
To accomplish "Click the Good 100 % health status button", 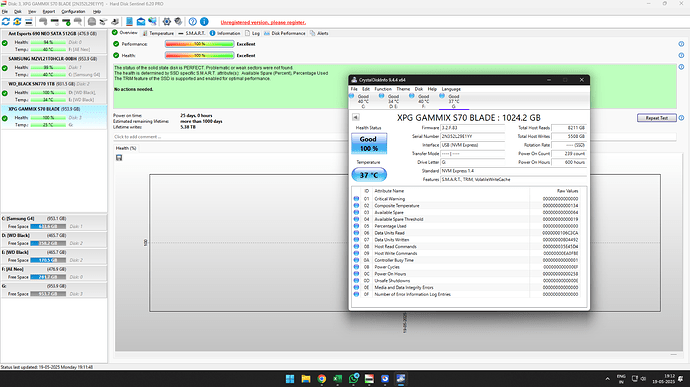I will point(369,144).
